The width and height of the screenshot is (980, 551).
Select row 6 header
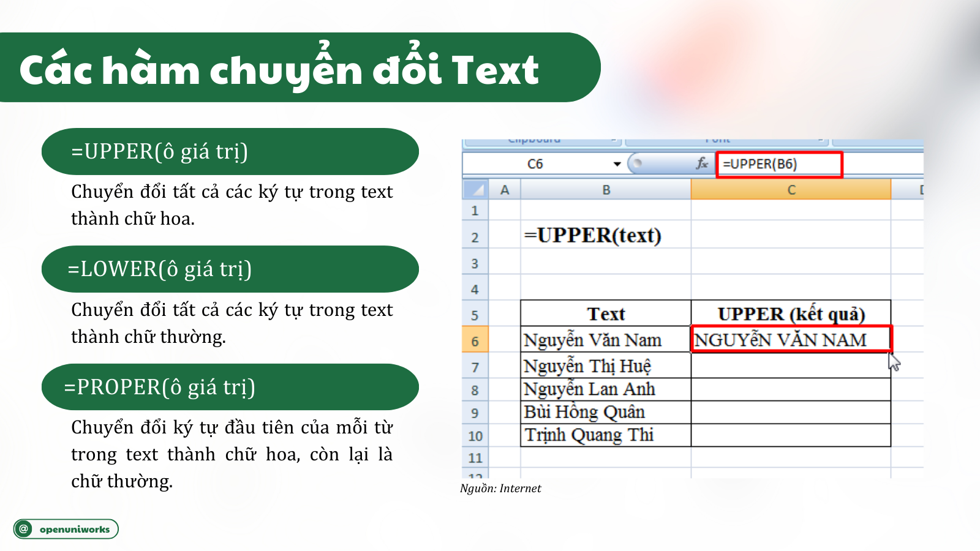tap(475, 341)
